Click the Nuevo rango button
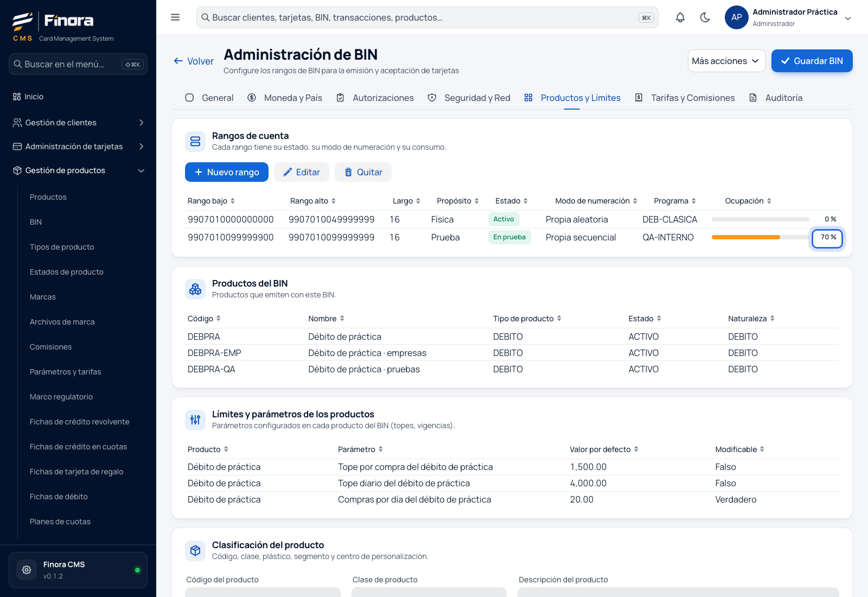Image resolution: width=868 pixels, height=597 pixels. 227,172
